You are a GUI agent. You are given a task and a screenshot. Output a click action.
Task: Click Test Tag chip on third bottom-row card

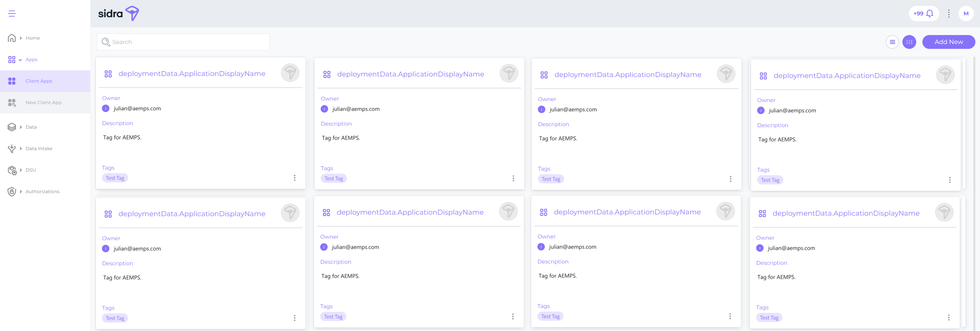pyautogui.click(x=550, y=317)
